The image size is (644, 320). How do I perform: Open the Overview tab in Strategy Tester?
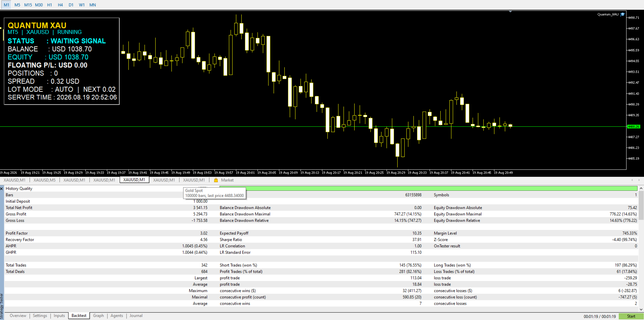18,316
